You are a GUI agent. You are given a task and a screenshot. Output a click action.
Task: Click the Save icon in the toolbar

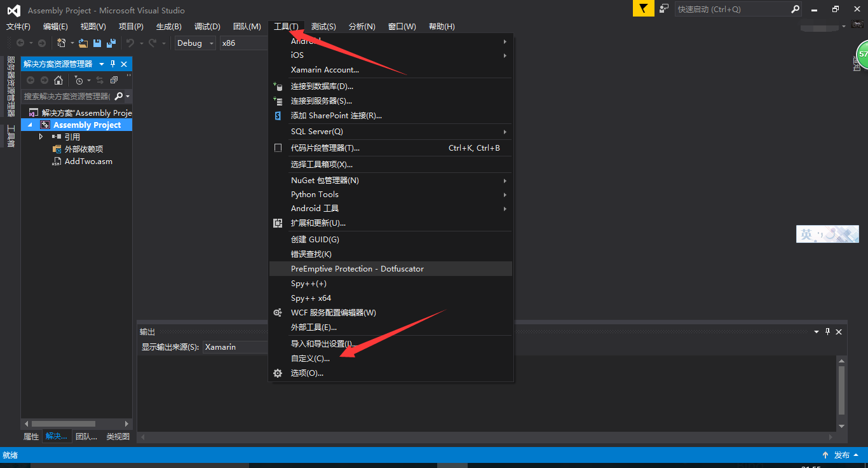point(98,43)
